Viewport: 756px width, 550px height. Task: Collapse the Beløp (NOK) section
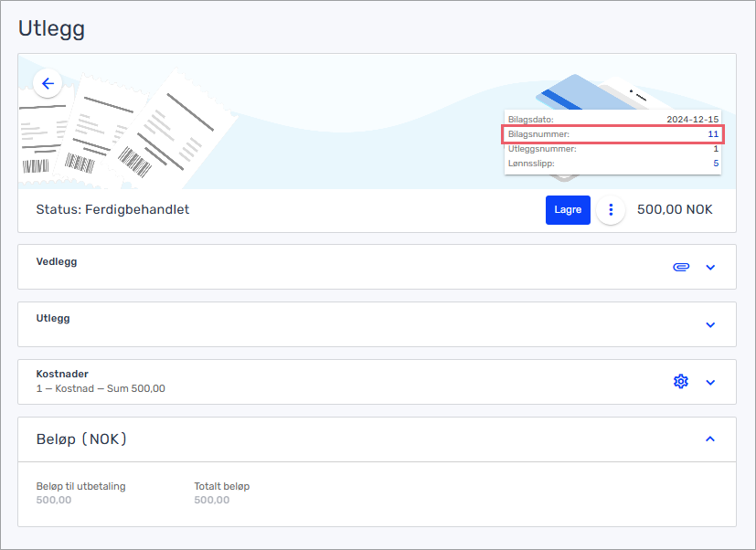point(710,439)
